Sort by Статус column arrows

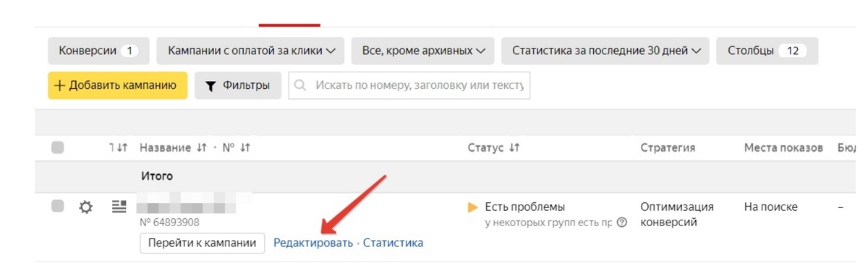pos(514,147)
